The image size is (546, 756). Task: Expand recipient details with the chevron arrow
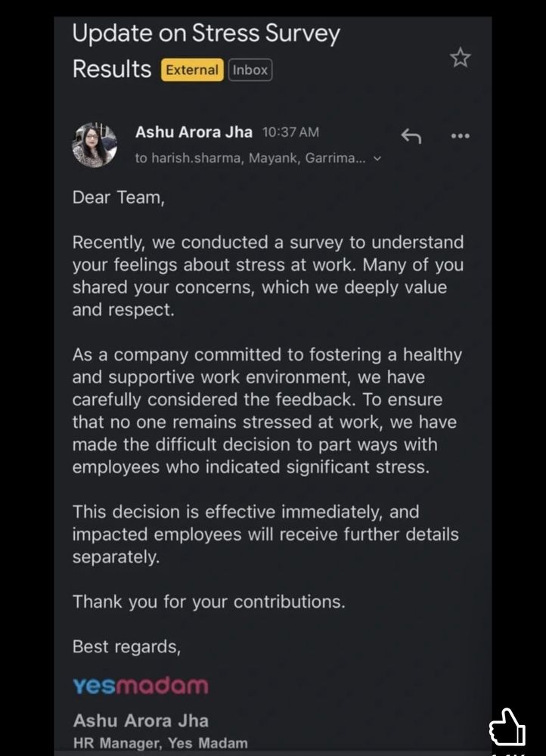[x=378, y=159]
